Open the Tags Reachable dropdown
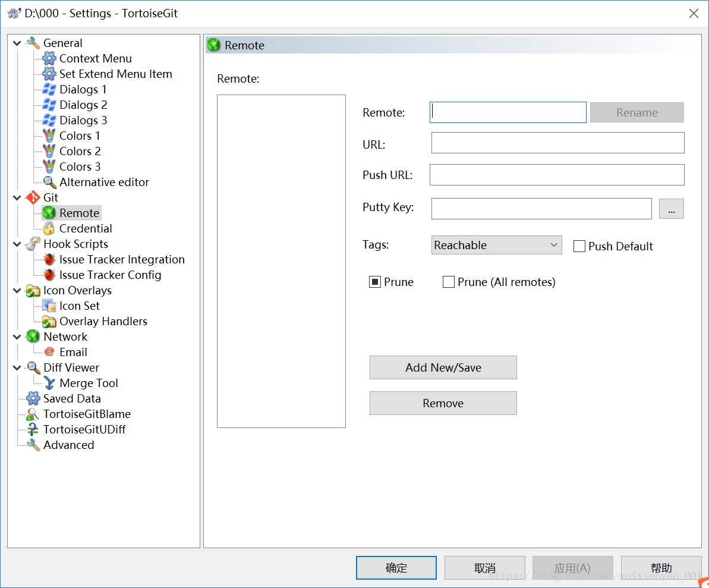Viewport: 709px width, 588px height. (x=496, y=245)
